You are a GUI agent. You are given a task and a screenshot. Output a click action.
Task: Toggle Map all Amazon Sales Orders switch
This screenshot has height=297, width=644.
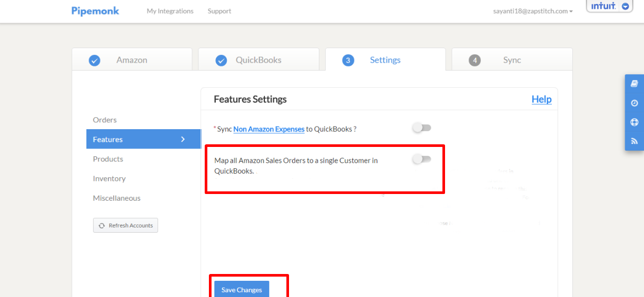pyautogui.click(x=421, y=159)
